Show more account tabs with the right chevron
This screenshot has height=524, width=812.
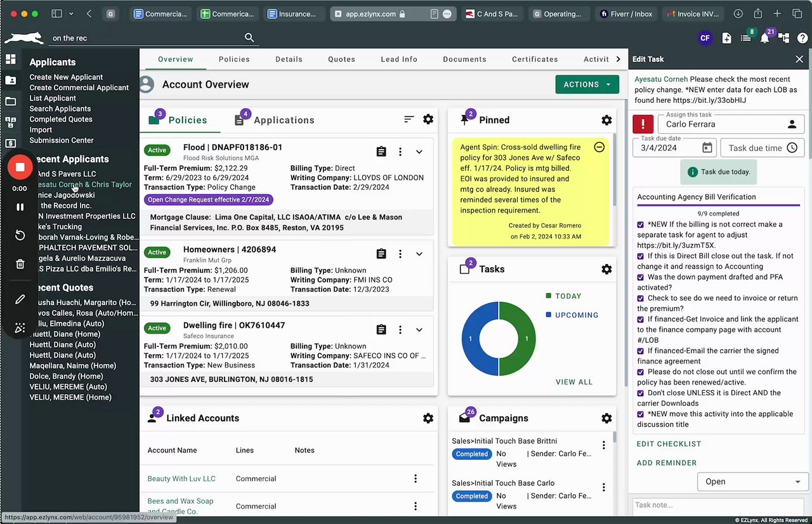[x=619, y=59]
